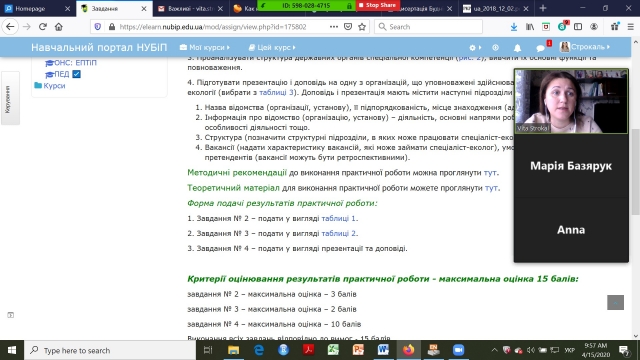This screenshot has width=640, height=360.
Task: Click Навчальний портал НУБІП title
Action: tap(99, 47)
